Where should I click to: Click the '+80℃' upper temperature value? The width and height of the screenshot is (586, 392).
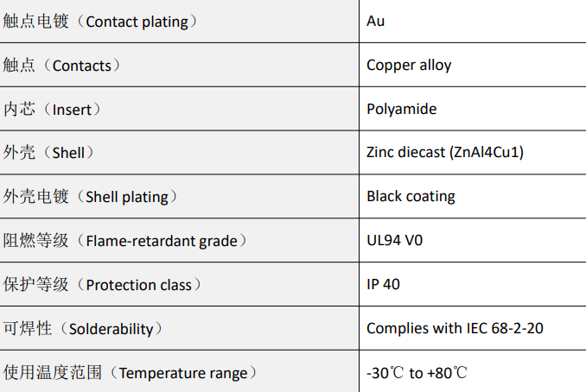click(x=448, y=373)
